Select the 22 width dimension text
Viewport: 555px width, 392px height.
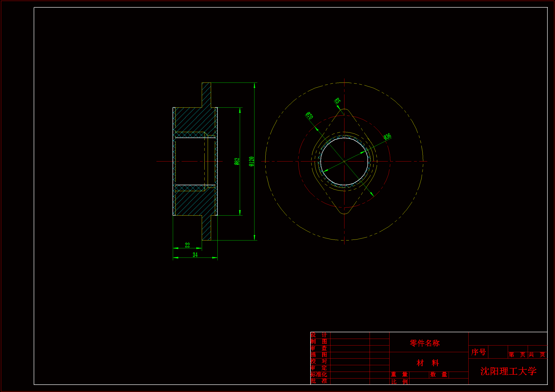click(x=187, y=245)
